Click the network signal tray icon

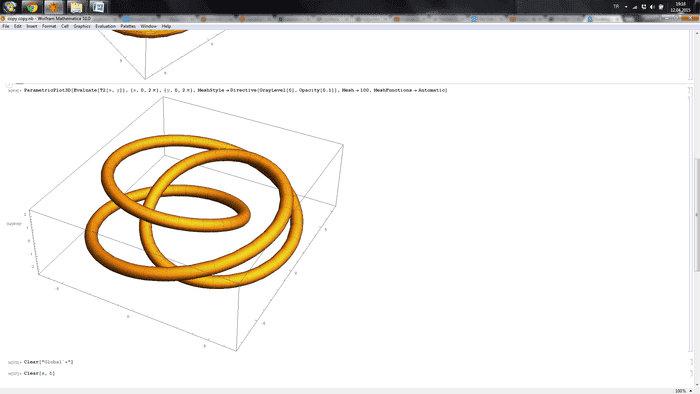point(635,7)
